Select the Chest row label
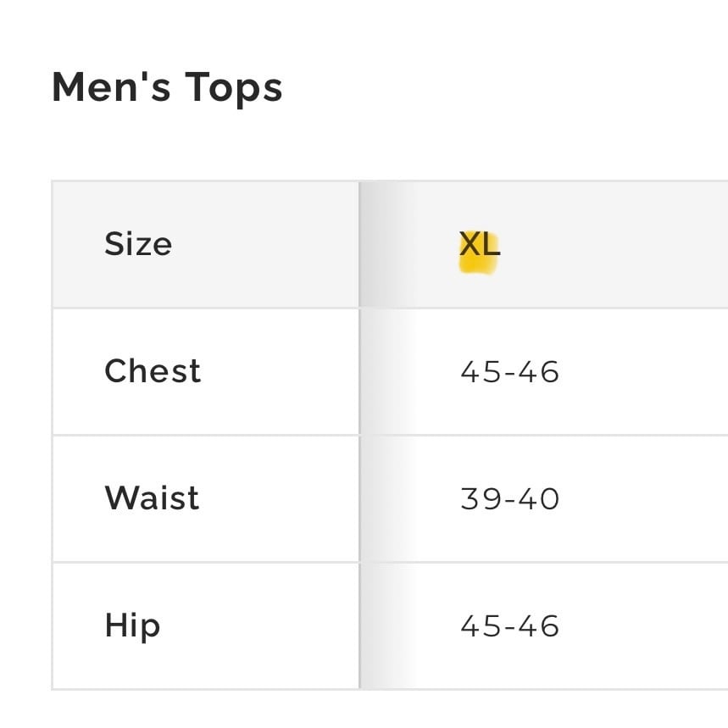Viewport: 728px width, 728px height. [x=153, y=371]
